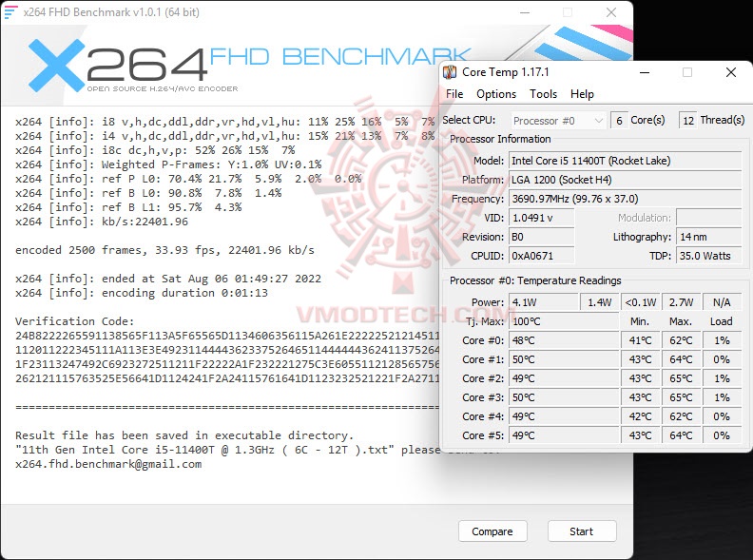Click the Platform field LGA 1200 (Socket H4)
753x560 pixels.
pos(626,180)
